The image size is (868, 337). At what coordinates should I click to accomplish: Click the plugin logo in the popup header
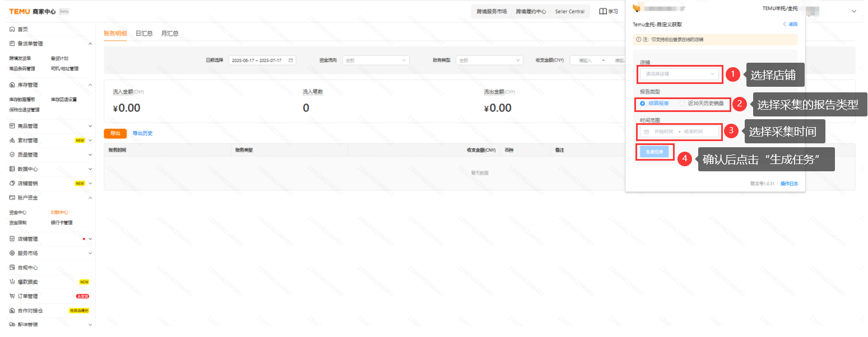(x=636, y=8)
